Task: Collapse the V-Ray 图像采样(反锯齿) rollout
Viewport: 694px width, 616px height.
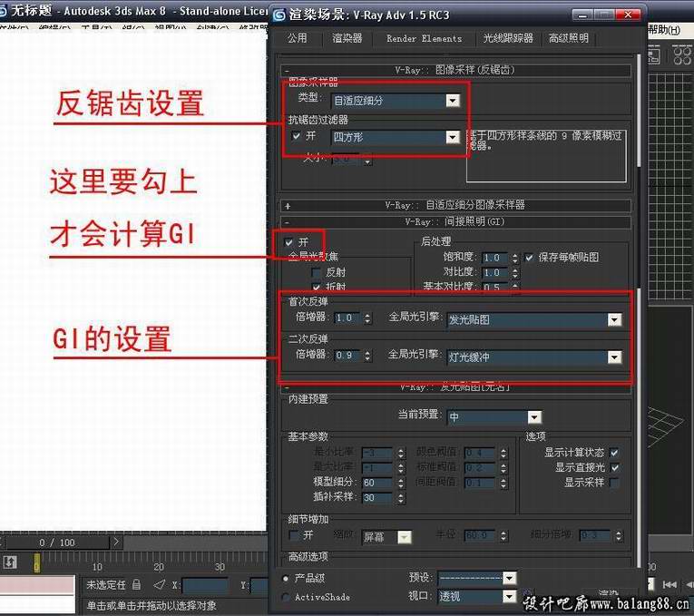Action: pos(455,71)
